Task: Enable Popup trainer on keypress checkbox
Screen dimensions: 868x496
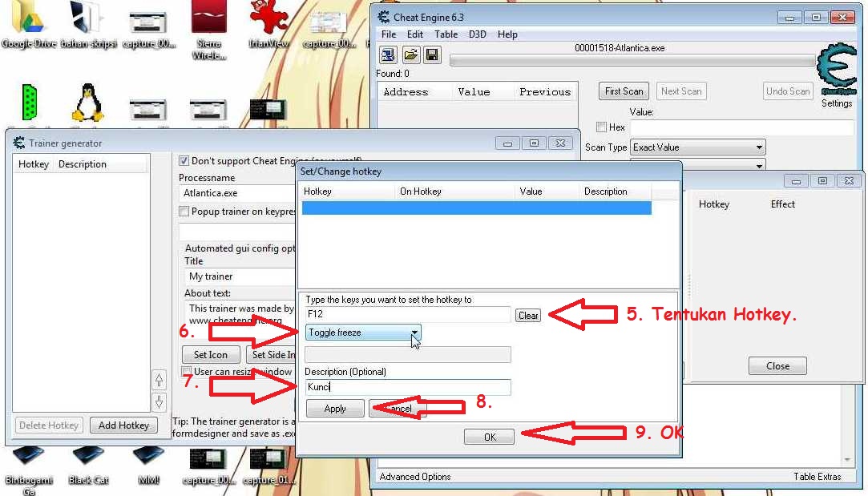Action: (x=184, y=212)
